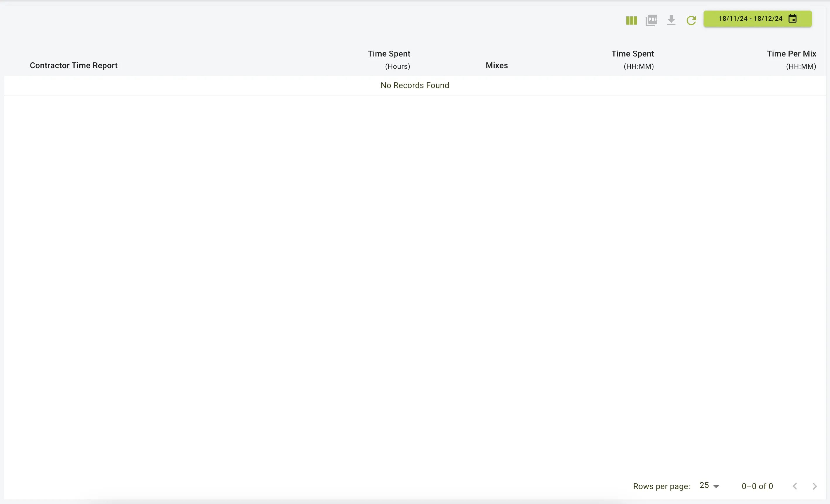Screen dimensions: 830x504
Task: Click the previous page chevron arrow
Action: [x=795, y=486]
